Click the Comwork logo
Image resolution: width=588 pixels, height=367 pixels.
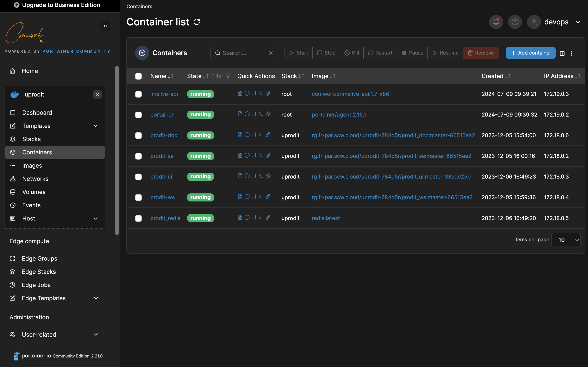click(24, 33)
